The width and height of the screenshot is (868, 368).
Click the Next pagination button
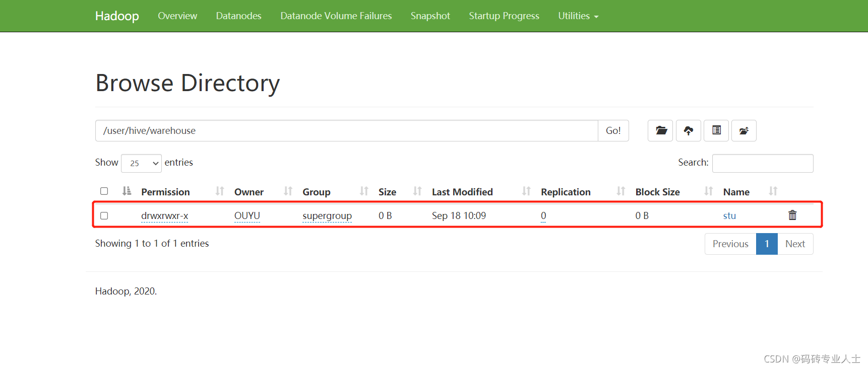tap(795, 244)
